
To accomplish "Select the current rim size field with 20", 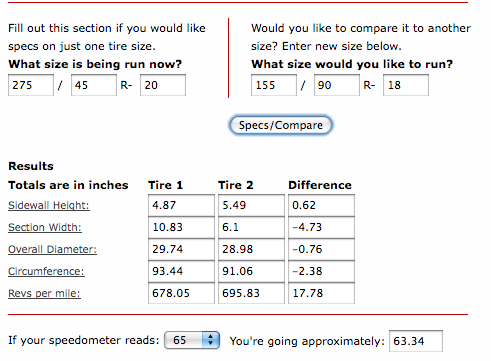I will click(x=163, y=85).
